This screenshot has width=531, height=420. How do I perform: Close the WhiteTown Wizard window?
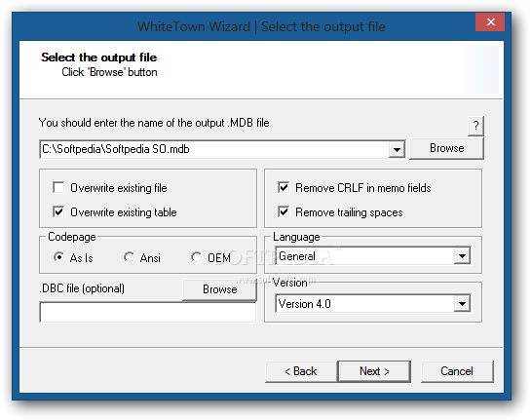pos(490,22)
